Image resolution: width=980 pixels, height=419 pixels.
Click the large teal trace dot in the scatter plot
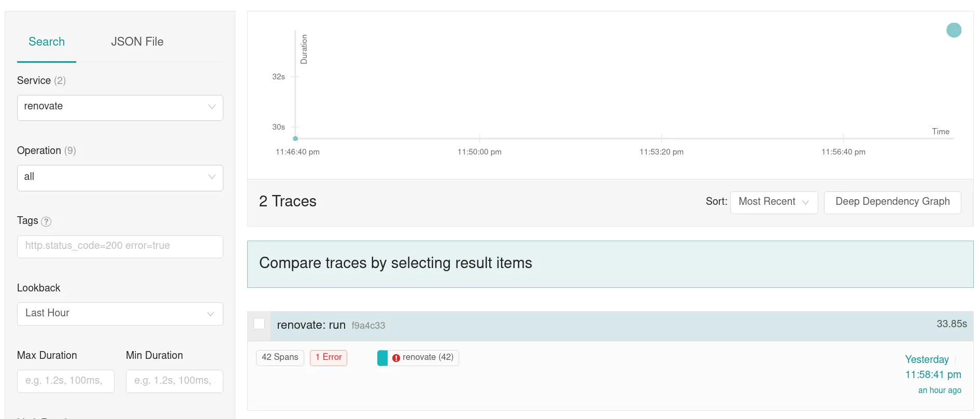[x=954, y=30]
